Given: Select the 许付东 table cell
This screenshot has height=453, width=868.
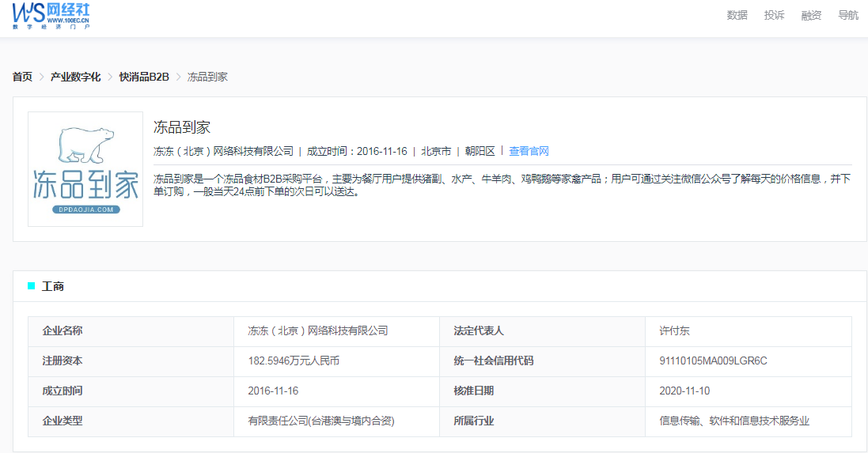Looking at the screenshot, I should tap(749, 331).
